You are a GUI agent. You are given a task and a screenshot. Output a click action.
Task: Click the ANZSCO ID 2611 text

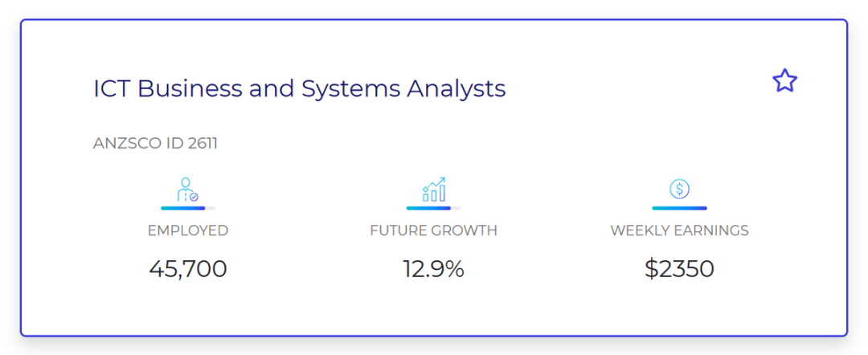point(156,143)
